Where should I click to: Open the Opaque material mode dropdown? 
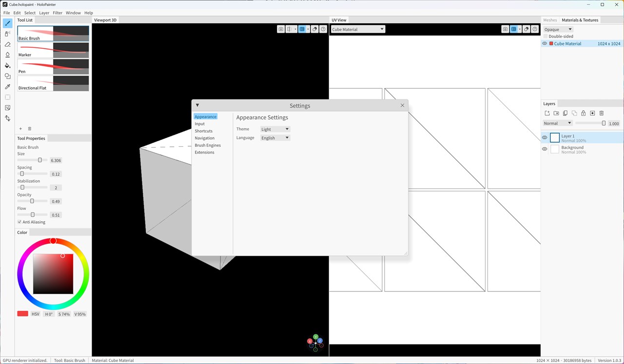pos(558,29)
